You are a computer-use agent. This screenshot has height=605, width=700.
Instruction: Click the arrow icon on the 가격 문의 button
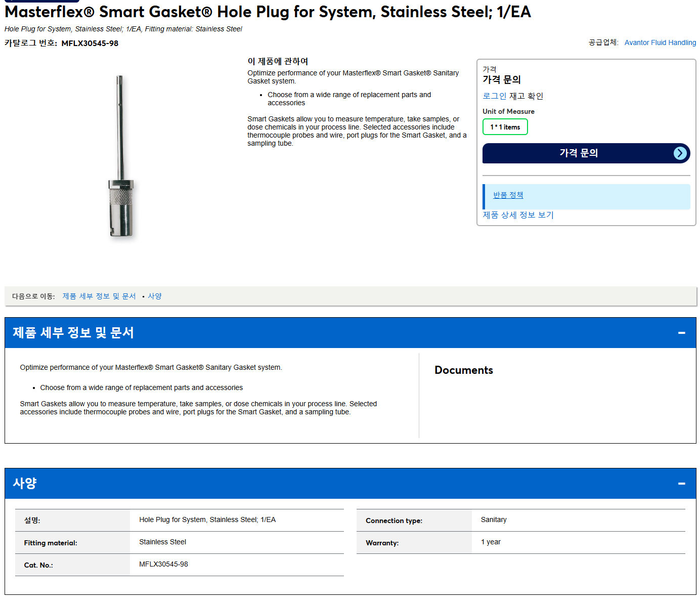tap(680, 153)
